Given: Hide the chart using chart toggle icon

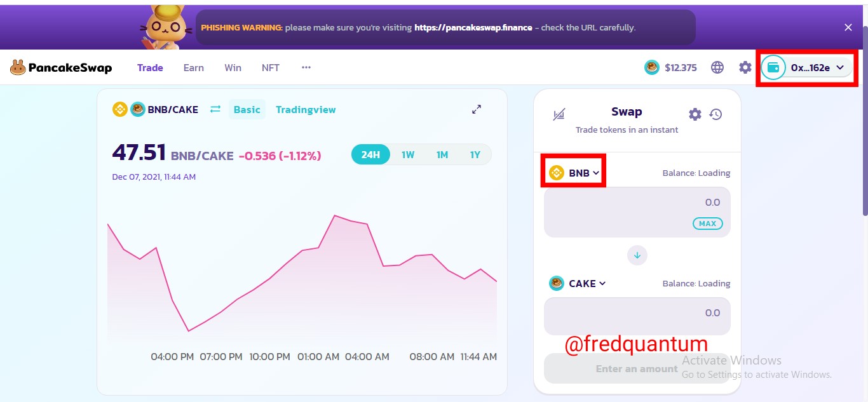Looking at the screenshot, I should pos(559,114).
